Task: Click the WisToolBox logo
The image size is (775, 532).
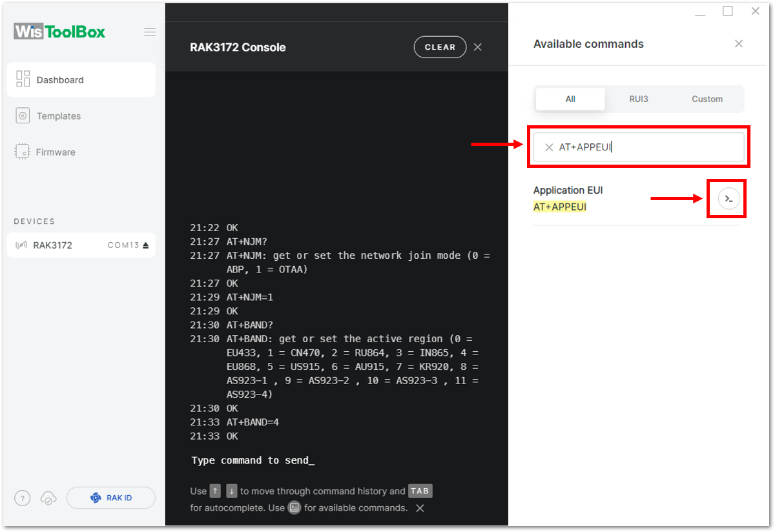Action: [59, 32]
